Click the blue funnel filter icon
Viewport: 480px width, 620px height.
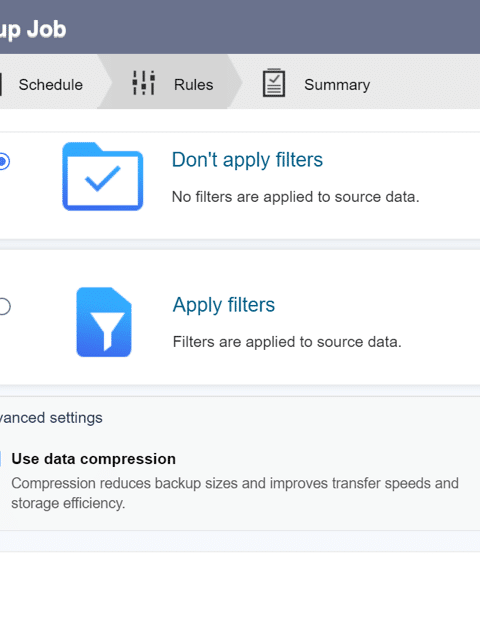tap(104, 322)
